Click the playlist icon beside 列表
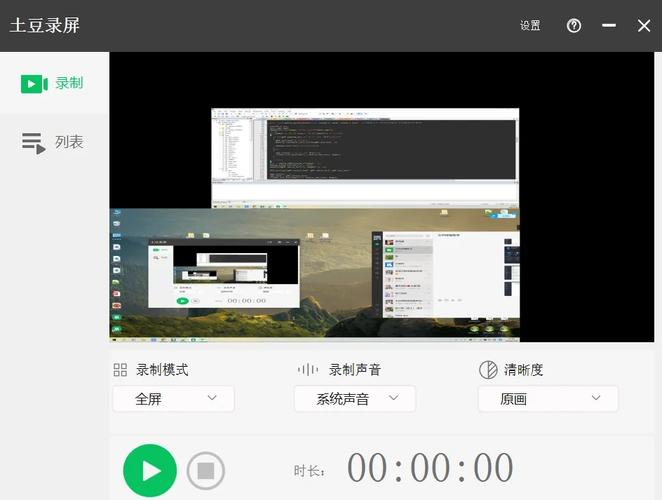The width and height of the screenshot is (662, 500). click(34, 143)
